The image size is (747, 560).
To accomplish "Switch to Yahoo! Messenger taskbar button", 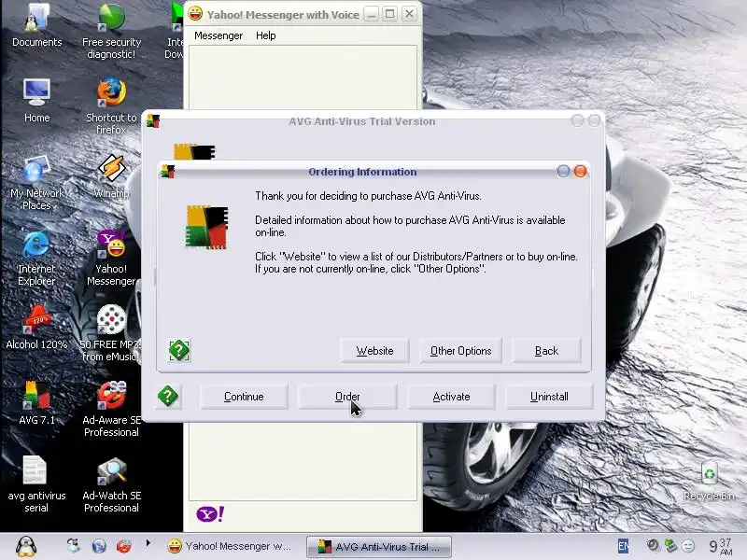I will click(x=231, y=546).
